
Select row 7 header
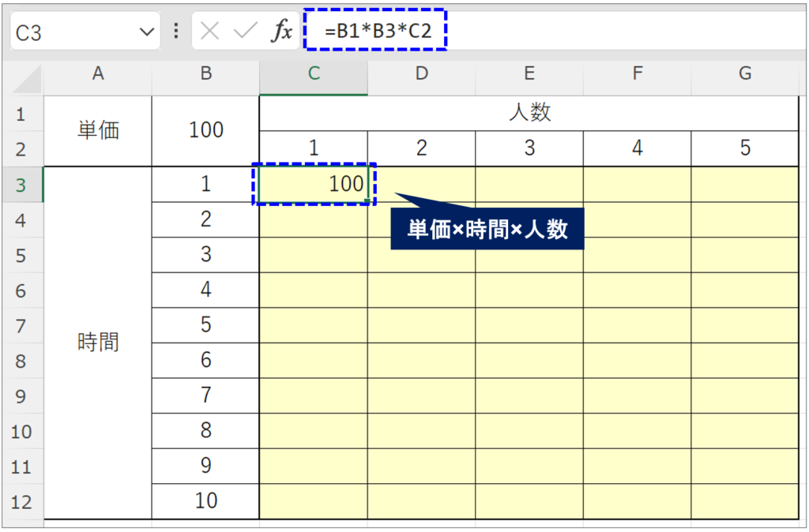click(x=21, y=325)
